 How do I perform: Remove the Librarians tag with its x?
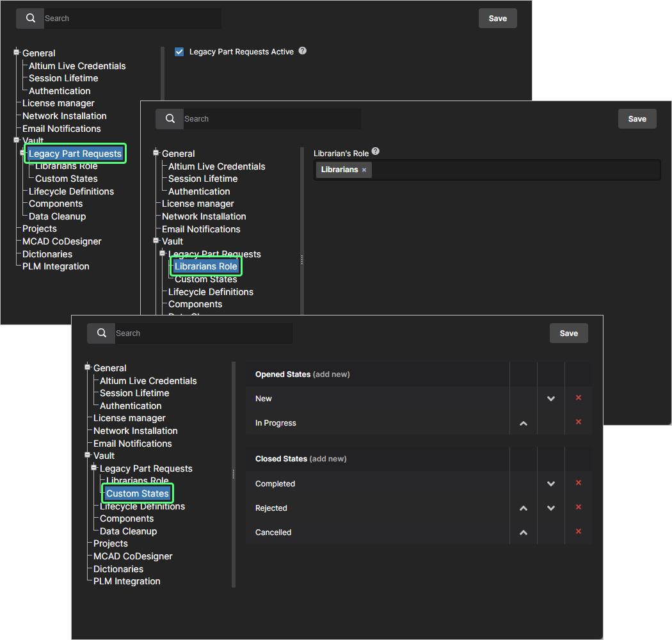coord(364,170)
